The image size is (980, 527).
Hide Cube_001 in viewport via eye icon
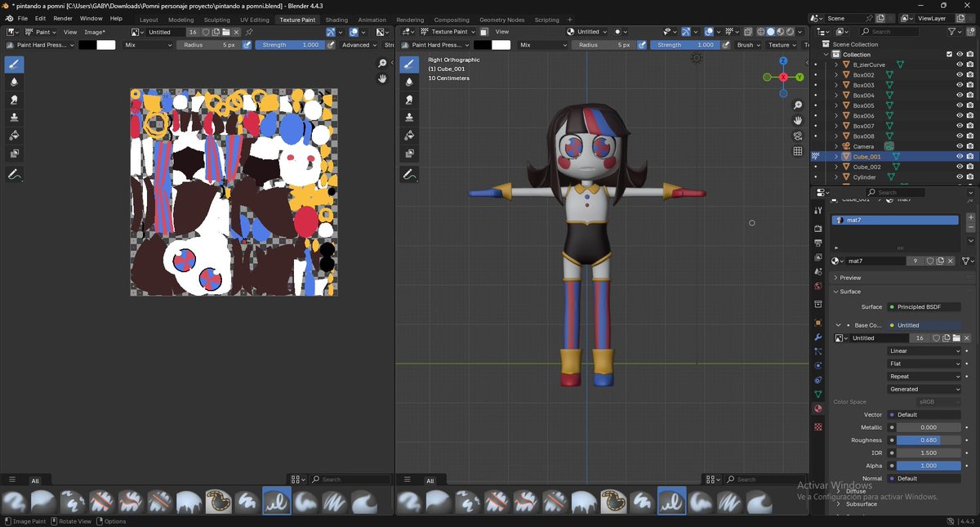960,157
